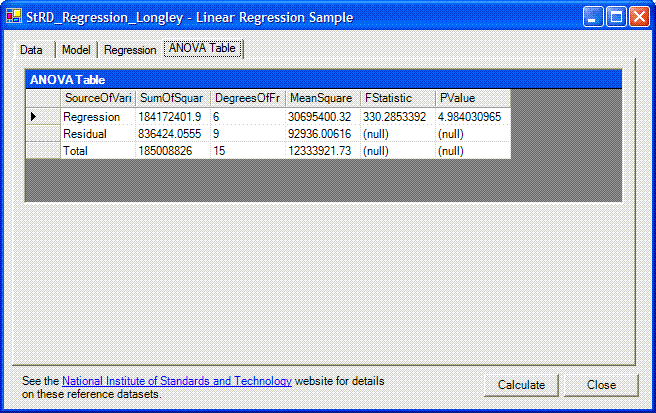Screen dimensions: 656x413
Task: Click degrees of freedom cell 9
Action: [248, 133]
